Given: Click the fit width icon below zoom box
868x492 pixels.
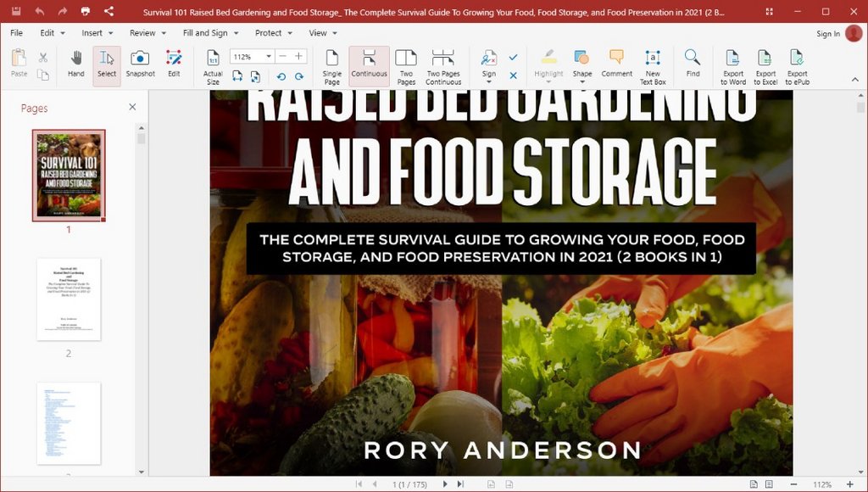Looking at the screenshot, I should click(x=237, y=76).
